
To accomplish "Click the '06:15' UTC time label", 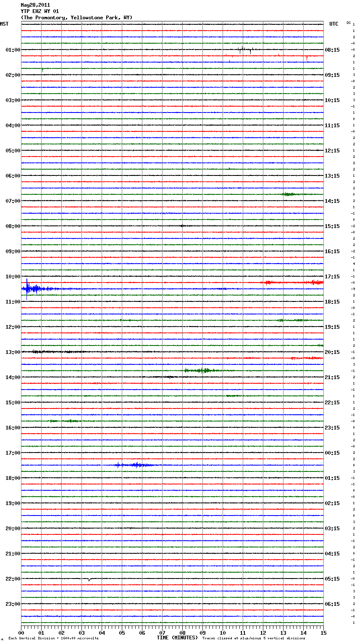I will point(332,604).
